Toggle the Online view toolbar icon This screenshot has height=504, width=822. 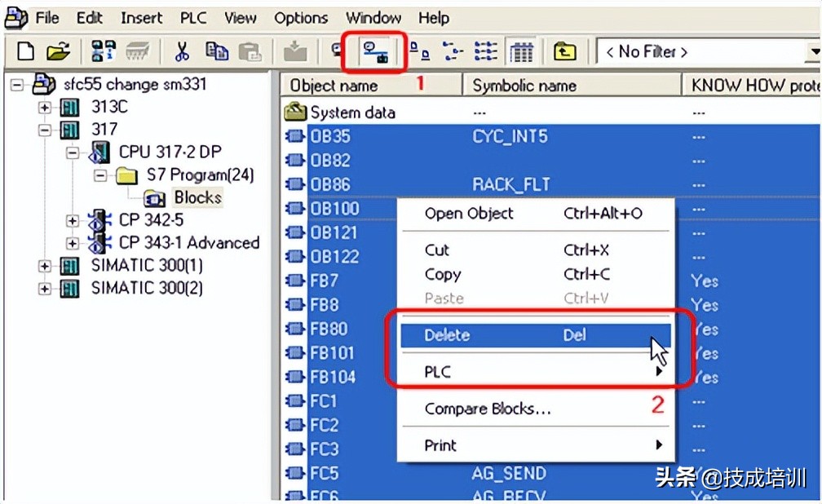pos(375,52)
